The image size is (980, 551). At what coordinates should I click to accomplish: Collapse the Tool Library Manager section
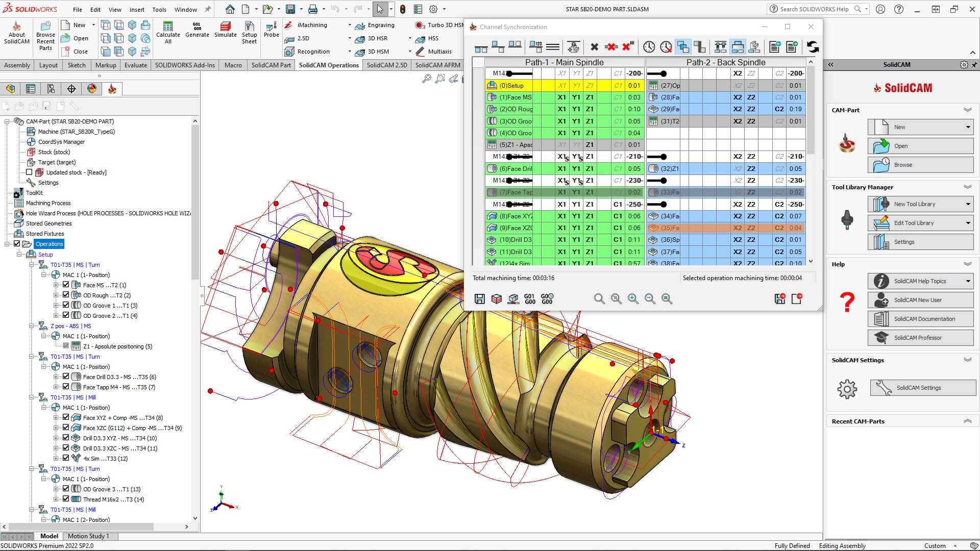pos(968,187)
